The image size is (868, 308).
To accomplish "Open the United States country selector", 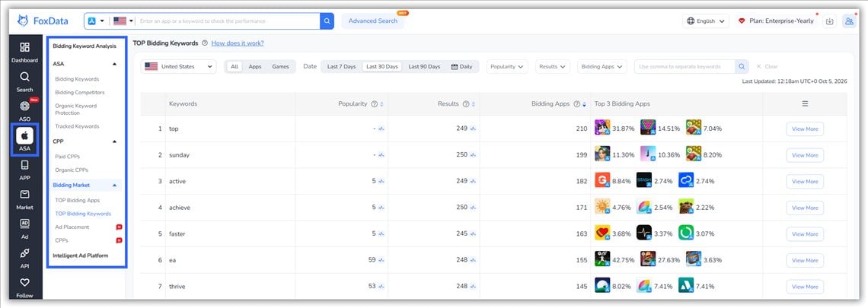I will [179, 66].
